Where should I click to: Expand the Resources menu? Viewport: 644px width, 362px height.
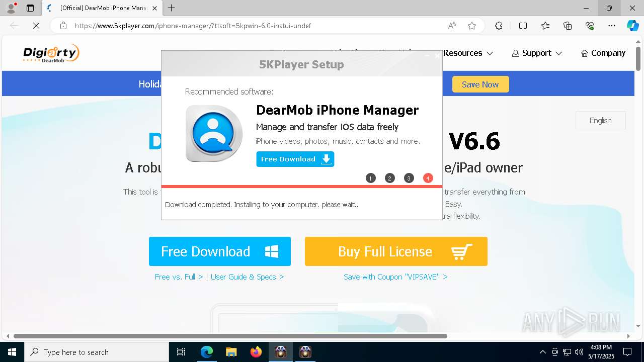click(x=468, y=53)
